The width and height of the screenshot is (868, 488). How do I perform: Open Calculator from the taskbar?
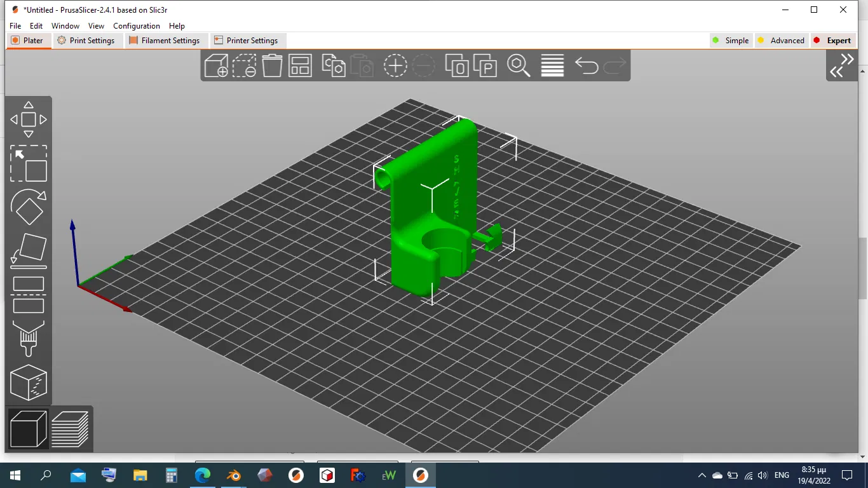172,475
